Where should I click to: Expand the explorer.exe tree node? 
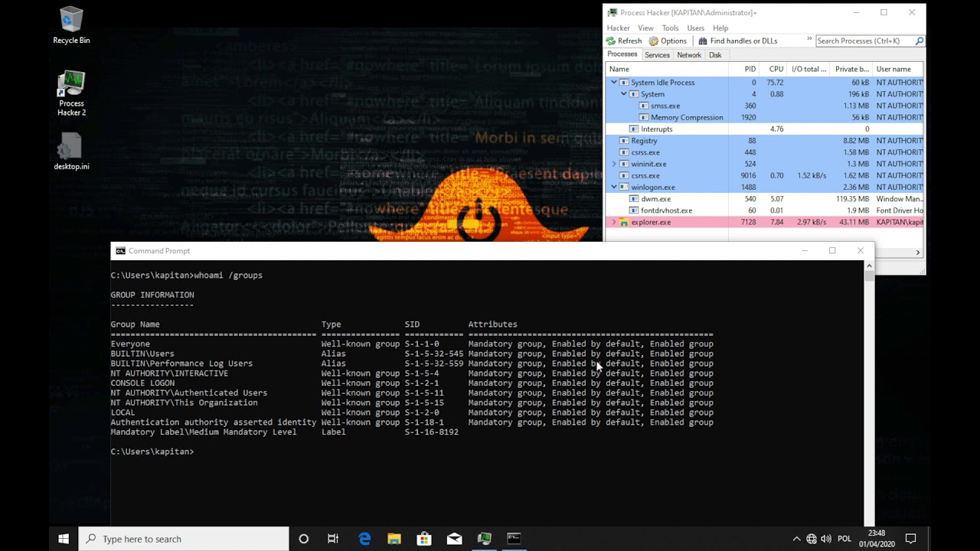click(x=613, y=222)
